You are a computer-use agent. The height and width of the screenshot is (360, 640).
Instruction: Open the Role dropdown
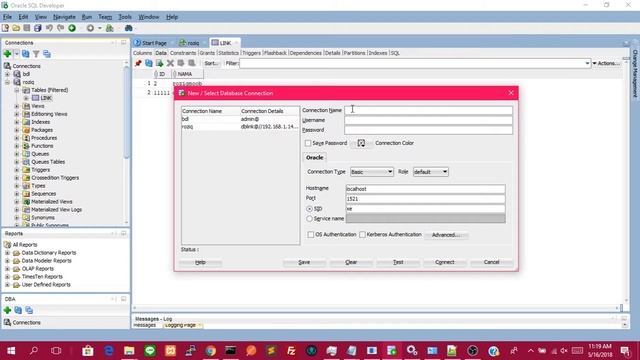coord(431,172)
